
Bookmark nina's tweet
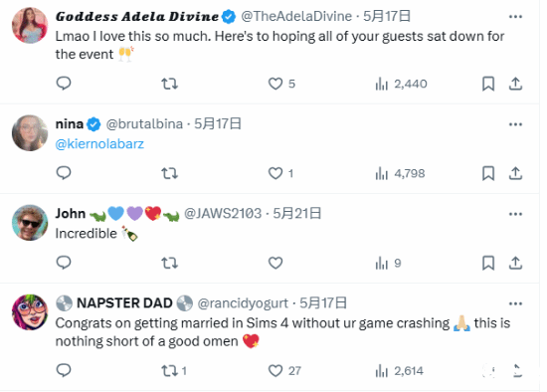coord(488,173)
